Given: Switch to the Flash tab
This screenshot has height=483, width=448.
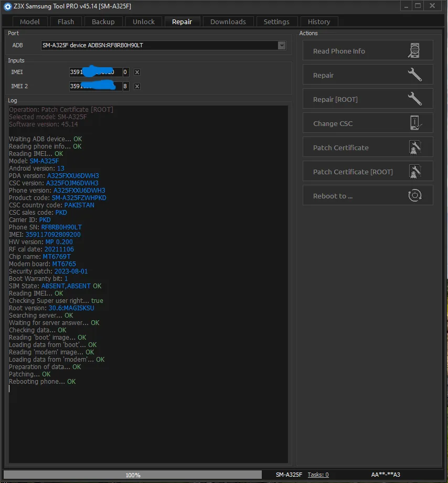Looking at the screenshot, I should 66,22.
